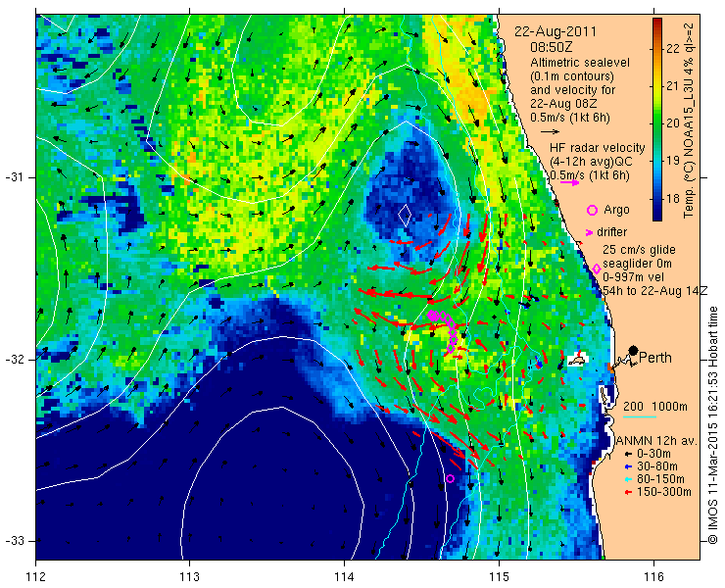Click the 113 longitude axis label
Viewport: 725px width, 588px height.
(x=189, y=576)
